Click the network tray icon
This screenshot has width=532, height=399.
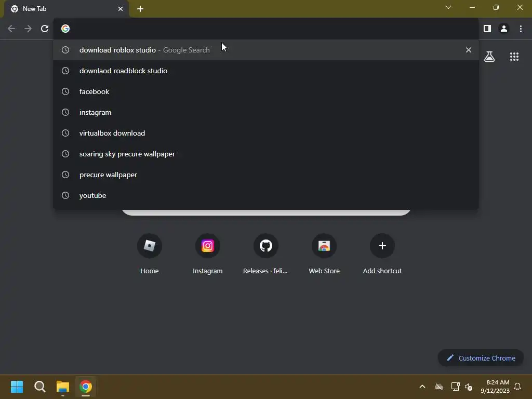coord(455,387)
